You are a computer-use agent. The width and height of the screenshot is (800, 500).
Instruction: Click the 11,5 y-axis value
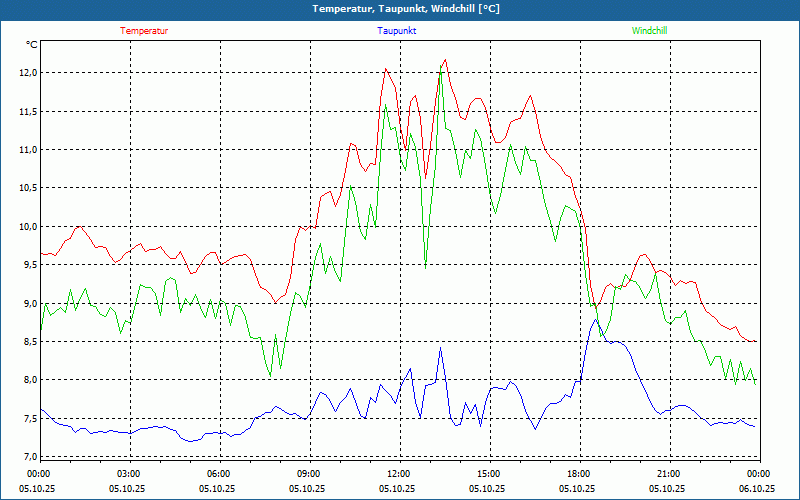[29, 111]
